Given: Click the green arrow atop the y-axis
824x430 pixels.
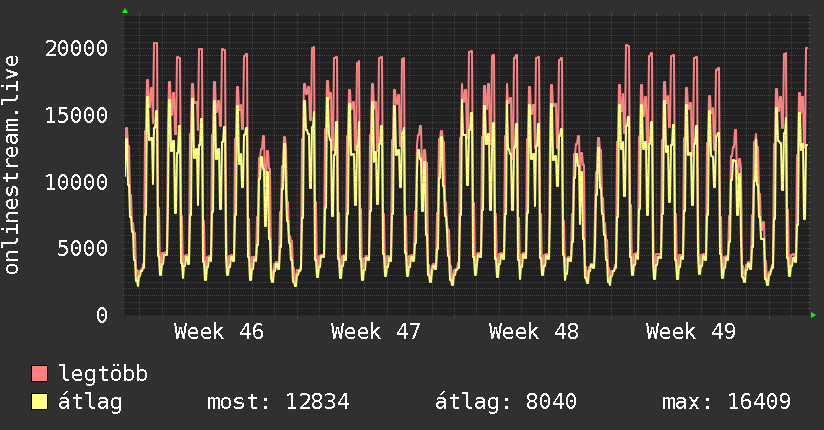Looking at the screenshot, I should 125,11.
